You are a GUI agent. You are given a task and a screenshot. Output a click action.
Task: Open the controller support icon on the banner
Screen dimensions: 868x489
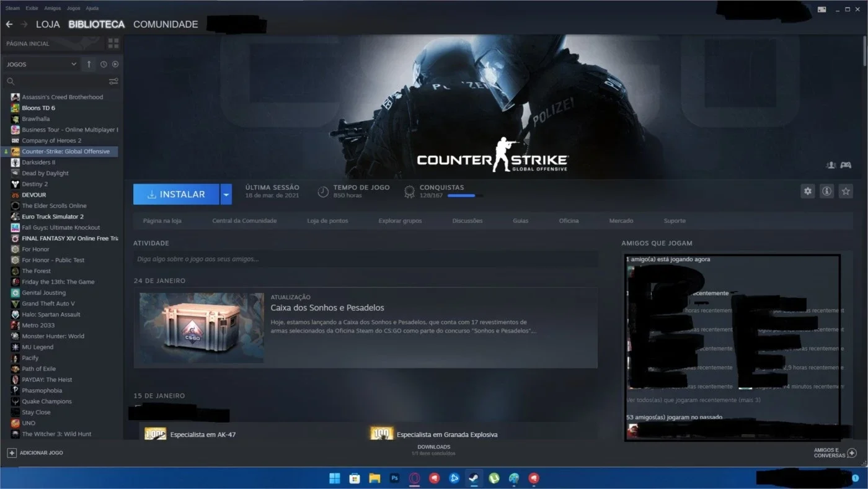[846, 165]
